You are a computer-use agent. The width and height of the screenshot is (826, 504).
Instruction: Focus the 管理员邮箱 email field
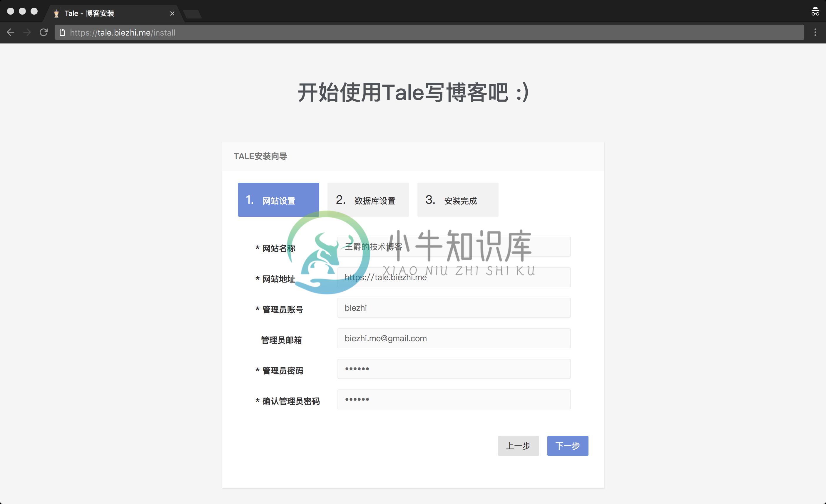coord(454,338)
